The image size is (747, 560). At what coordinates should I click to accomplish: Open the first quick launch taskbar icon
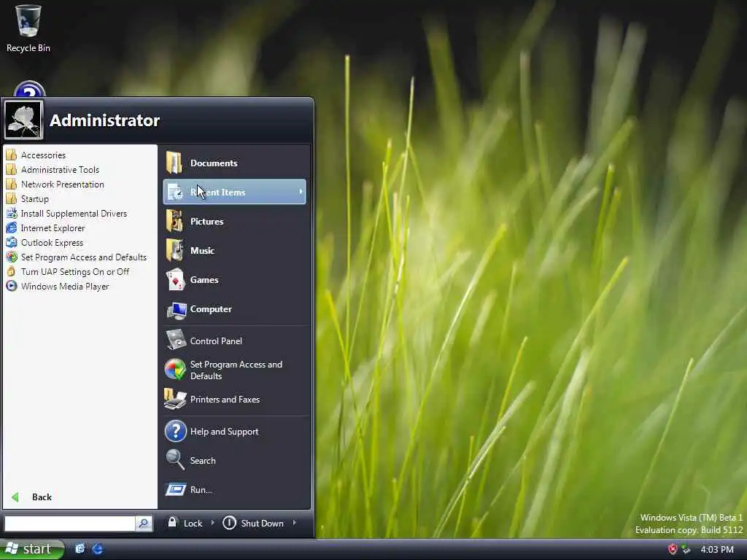click(80, 548)
